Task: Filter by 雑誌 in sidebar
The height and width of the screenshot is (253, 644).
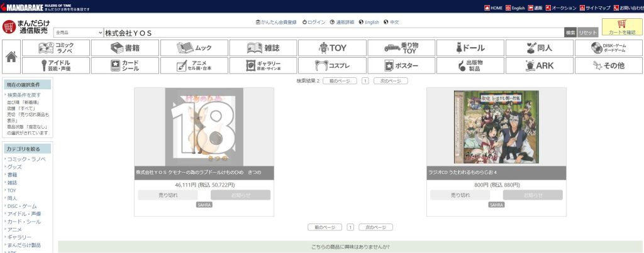Action: pyautogui.click(x=13, y=183)
